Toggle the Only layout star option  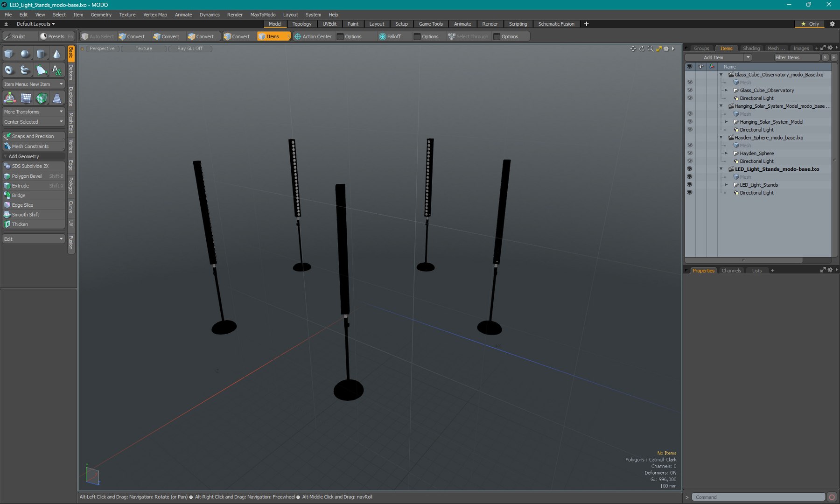click(810, 24)
